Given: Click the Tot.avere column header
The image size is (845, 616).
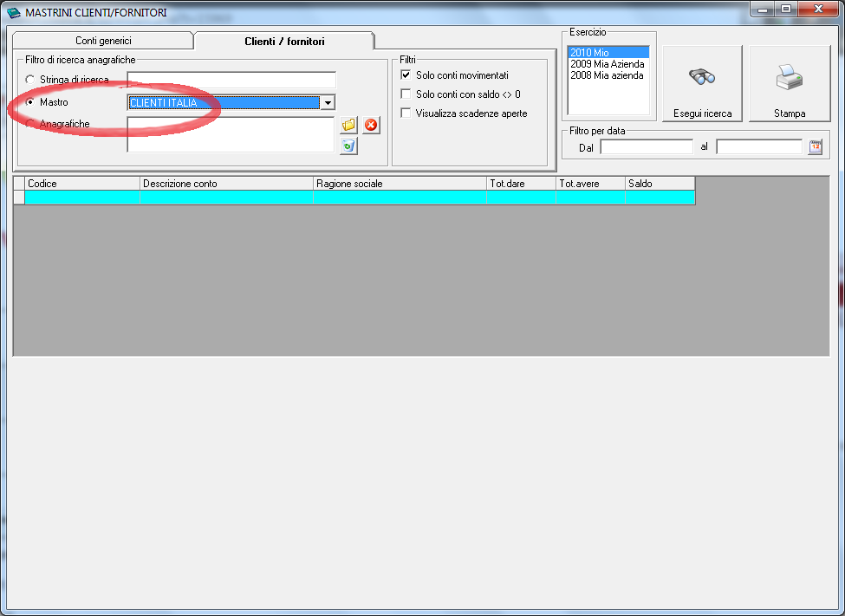Looking at the screenshot, I should (x=591, y=183).
